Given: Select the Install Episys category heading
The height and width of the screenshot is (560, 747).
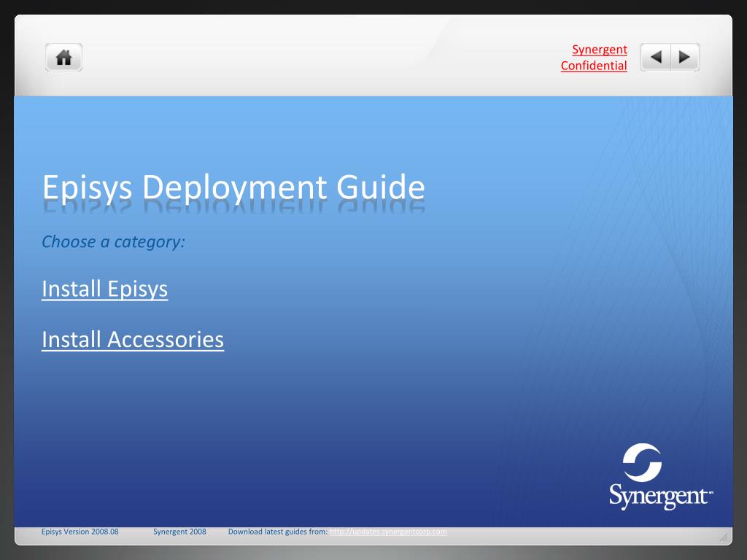Looking at the screenshot, I should pos(104,289).
